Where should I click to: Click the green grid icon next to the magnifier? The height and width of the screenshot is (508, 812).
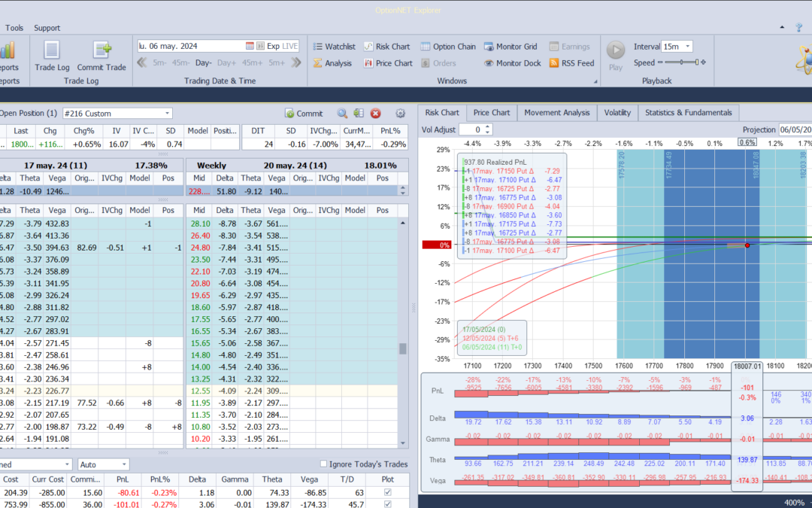point(359,114)
